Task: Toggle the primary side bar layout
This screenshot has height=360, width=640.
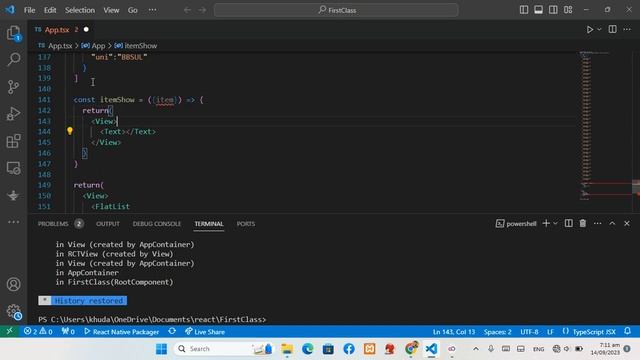Action: tap(524, 10)
